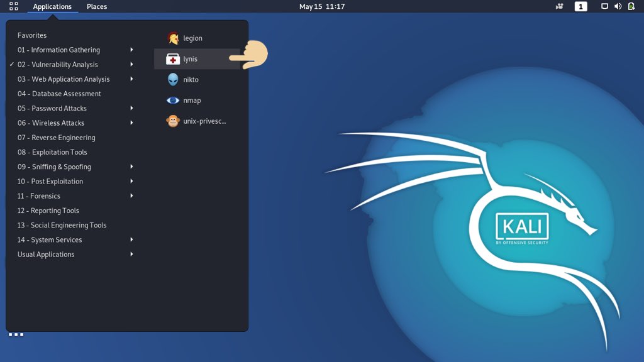This screenshot has height=362, width=644.
Task: Open volume control speaker icon
Action: pyautogui.click(x=618, y=6)
